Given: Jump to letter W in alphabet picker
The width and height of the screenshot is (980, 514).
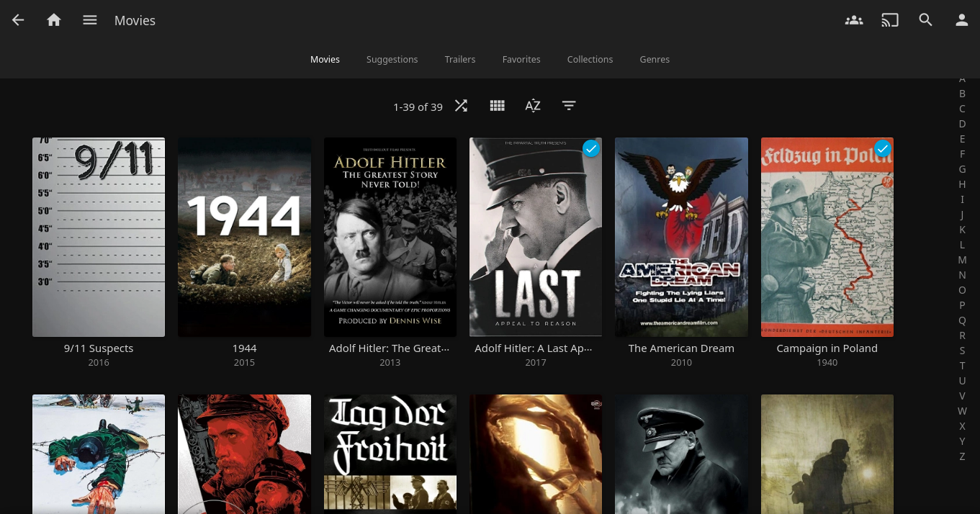Looking at the screenshot, I should point(962,411).
